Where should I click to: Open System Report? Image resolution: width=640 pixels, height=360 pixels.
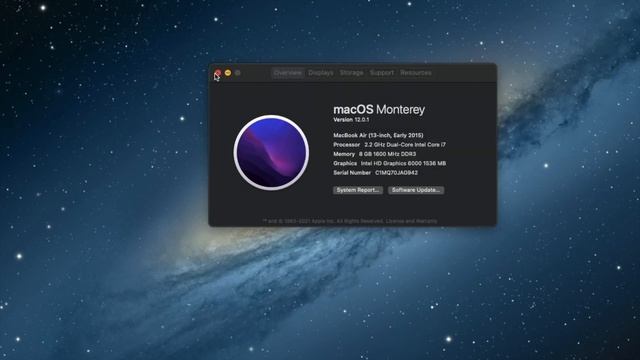tap(358, 190)
